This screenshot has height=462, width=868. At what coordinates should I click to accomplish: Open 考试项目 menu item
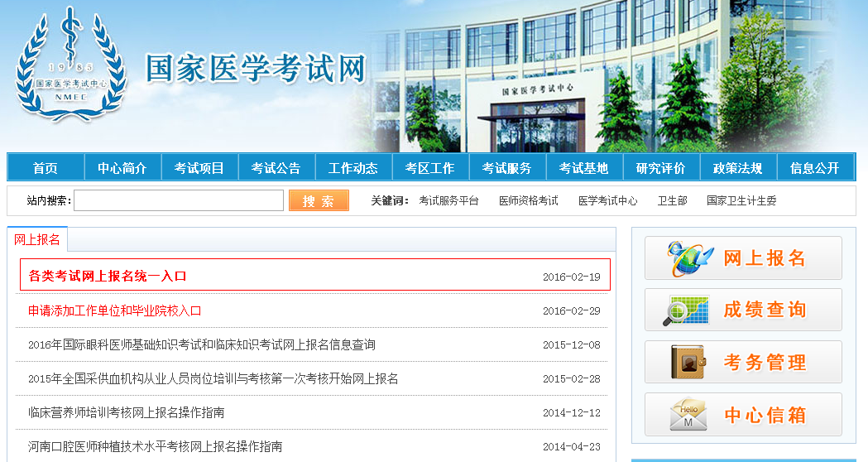(199, 168)
